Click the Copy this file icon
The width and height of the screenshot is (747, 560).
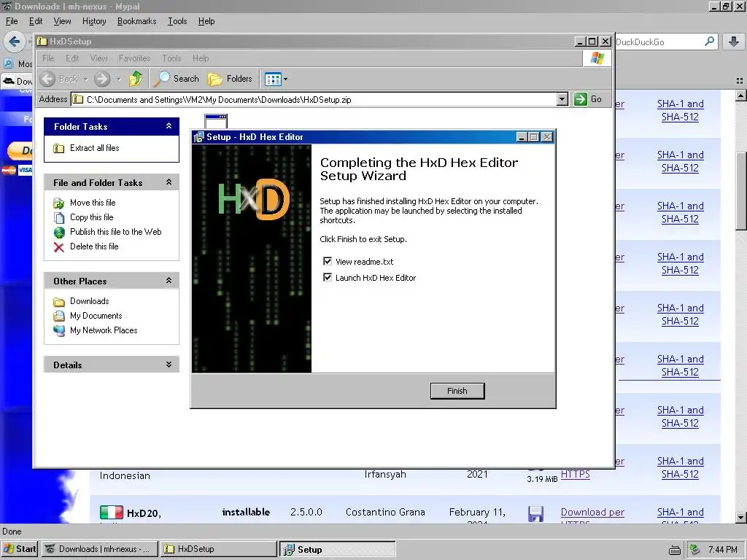58,217
